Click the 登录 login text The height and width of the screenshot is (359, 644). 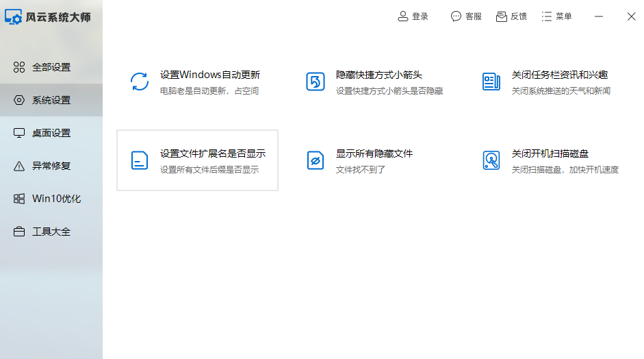tap(420, 16)
